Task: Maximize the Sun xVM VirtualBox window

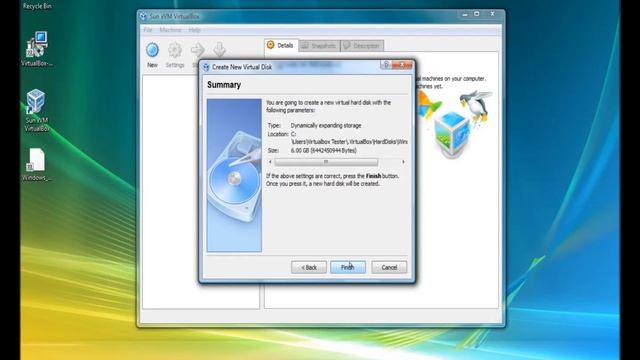Action: click(x=476, y=14)
